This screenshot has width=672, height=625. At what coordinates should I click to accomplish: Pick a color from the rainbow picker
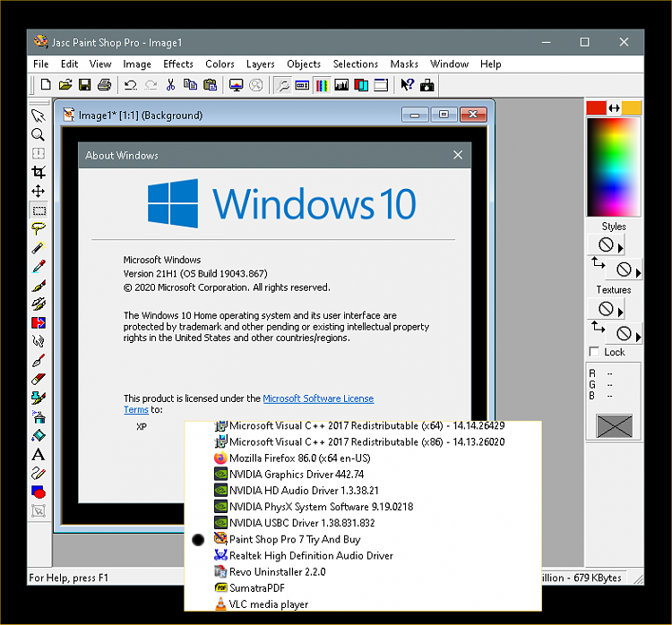click(613, 167)
